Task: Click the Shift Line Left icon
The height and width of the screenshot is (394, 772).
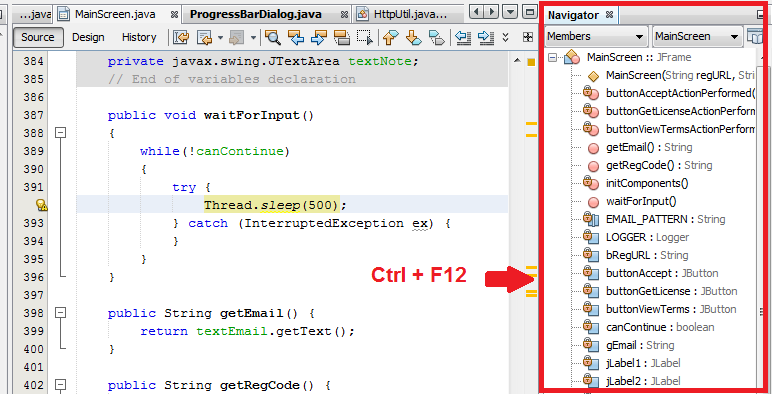Action: click(462, 37)
